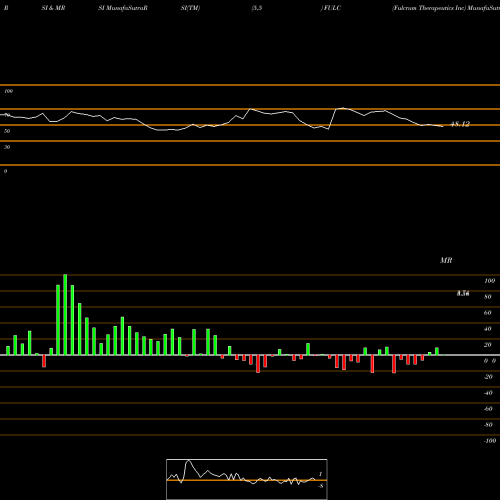Click the 60 label on the MR axis
This screenshot has width=500, height=500.
[488, 313]
